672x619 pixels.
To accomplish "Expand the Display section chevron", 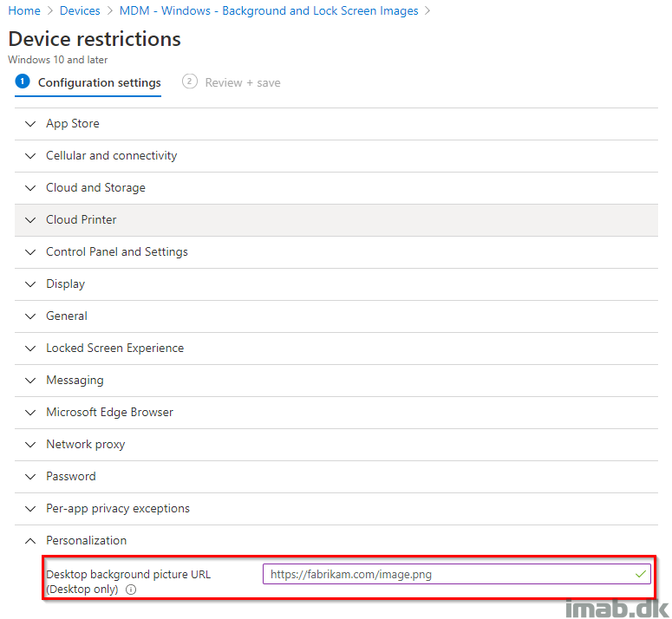I will pos(30,284).
